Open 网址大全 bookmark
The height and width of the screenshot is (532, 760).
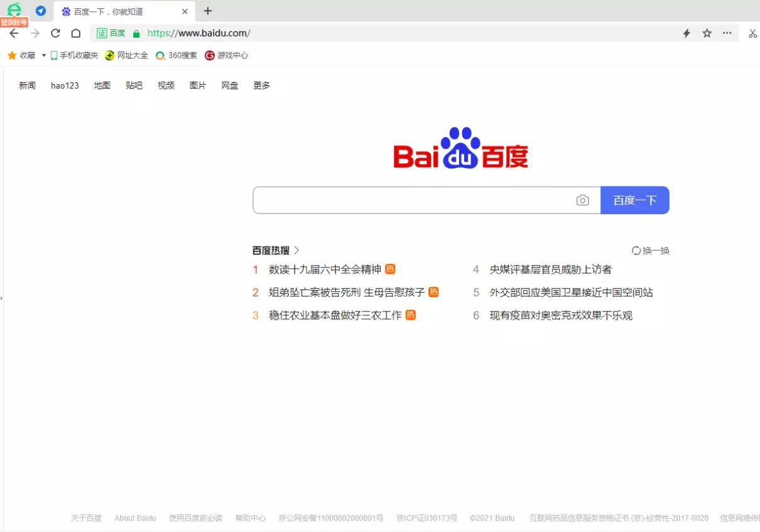[x=126, y=55]
